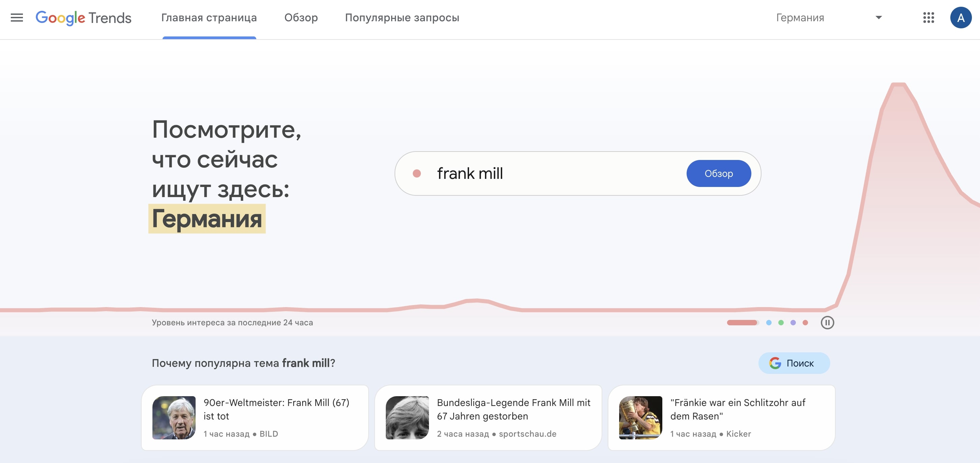Click the red dot beside frank mill
The height and width of the screenshot is (463, 980).
(x=416, y=173)
